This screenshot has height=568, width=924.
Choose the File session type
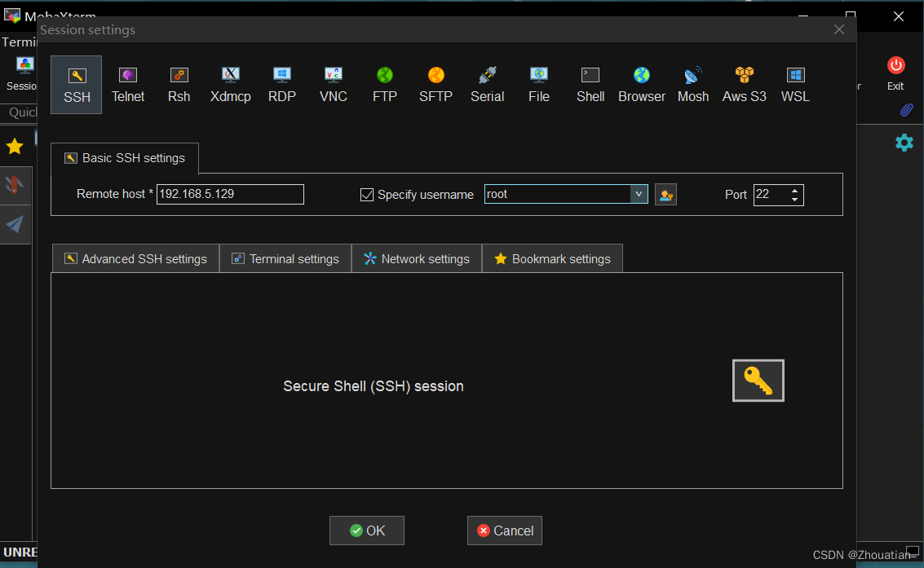[x=538, y=85]
